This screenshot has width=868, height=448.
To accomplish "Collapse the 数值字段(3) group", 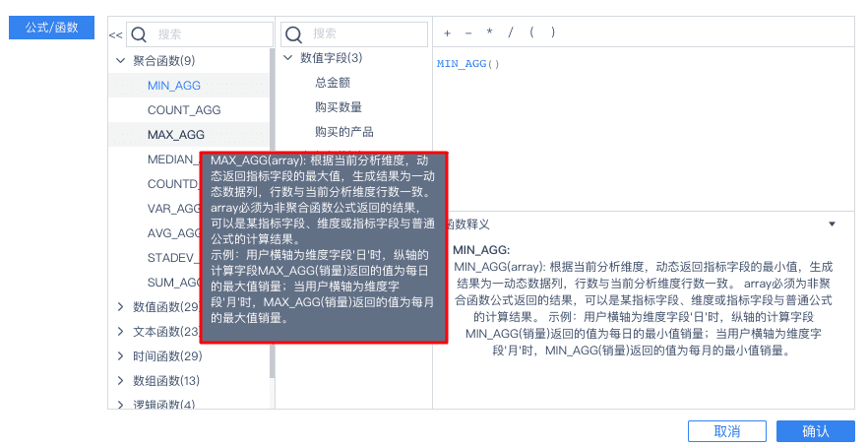I will point(287,57).
